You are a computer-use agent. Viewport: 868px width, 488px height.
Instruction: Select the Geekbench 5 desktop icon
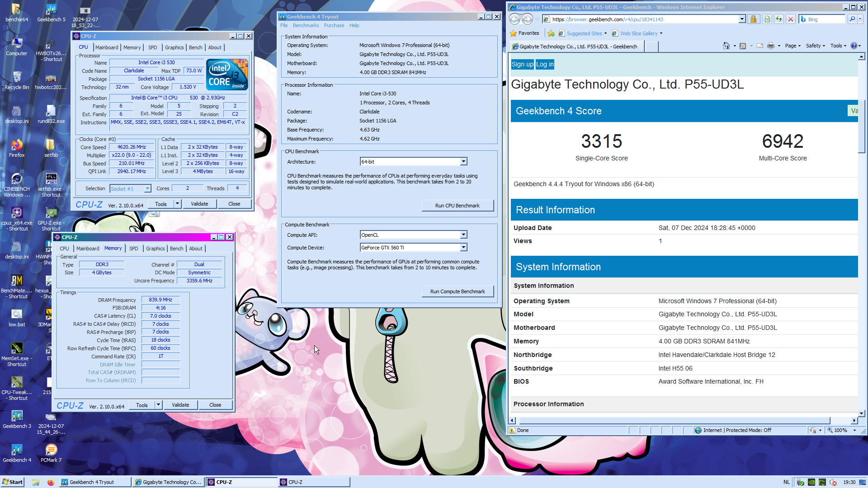tap(51, 13)
